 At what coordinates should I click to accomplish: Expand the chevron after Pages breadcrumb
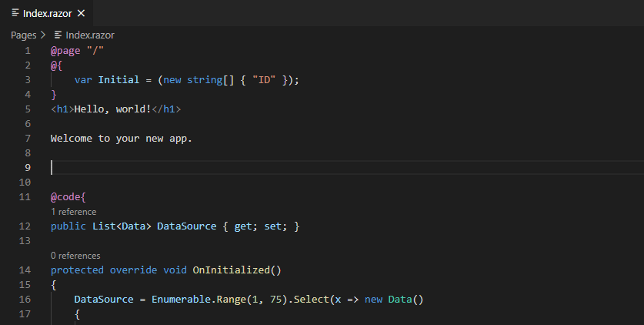pos(43,35)
